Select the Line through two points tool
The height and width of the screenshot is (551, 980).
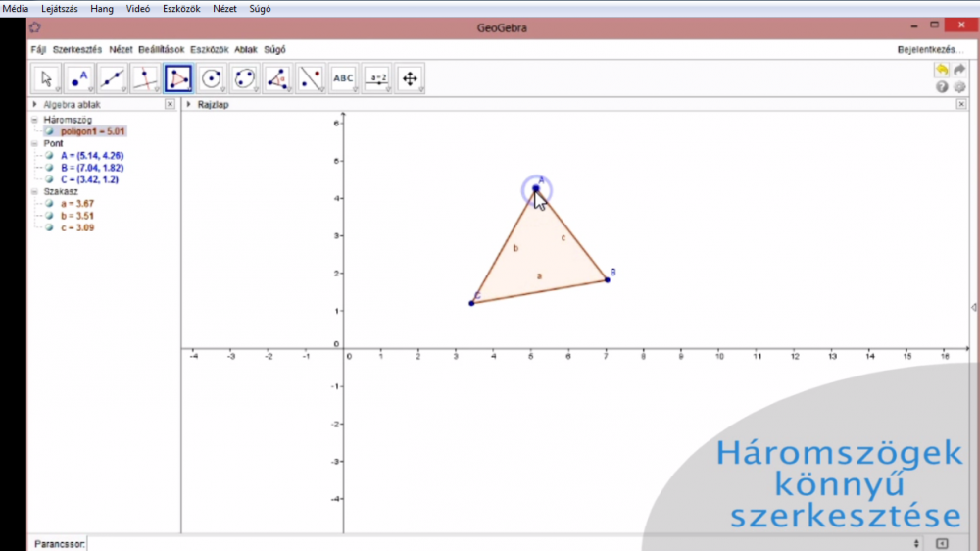coord(113,78)
